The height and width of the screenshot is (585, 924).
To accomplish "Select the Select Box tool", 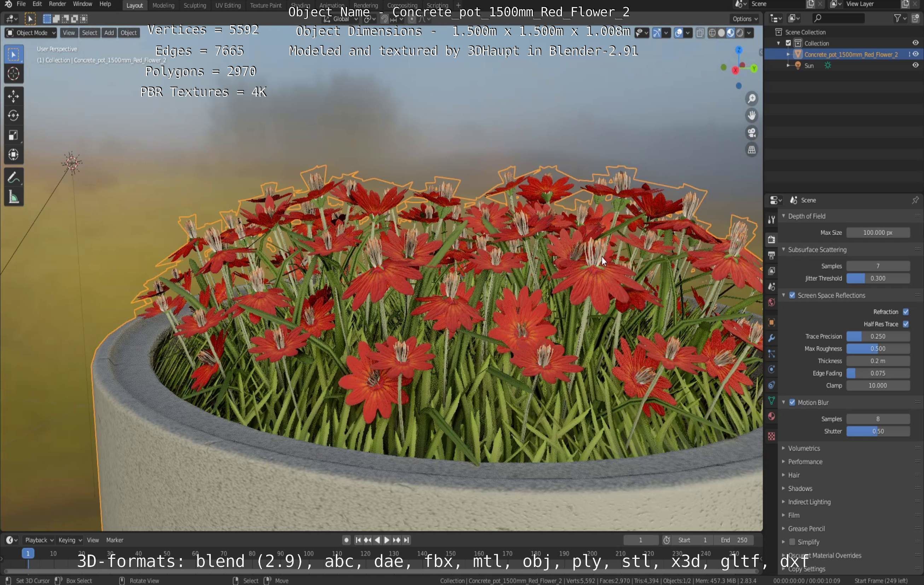I will pyautogui.click(x=13, y=55).
